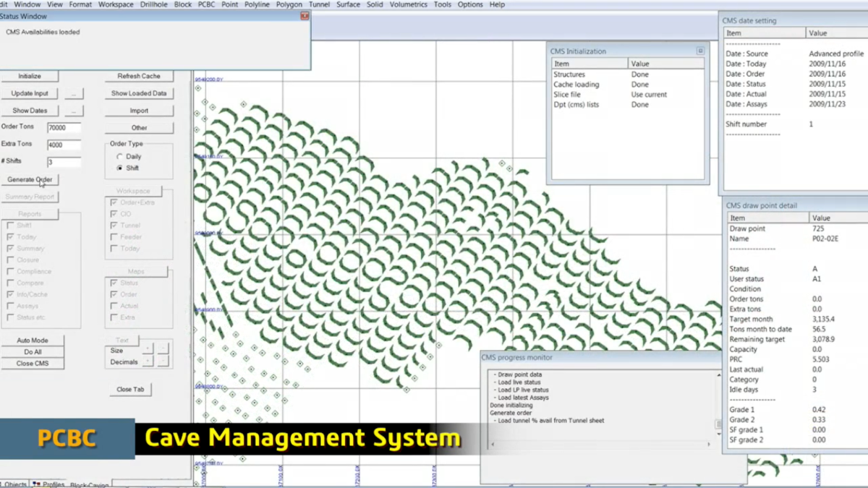868x488 pixels.
Task: Click progress monitor horizontal scroll right arrow
Action: [x=710, y=444]
